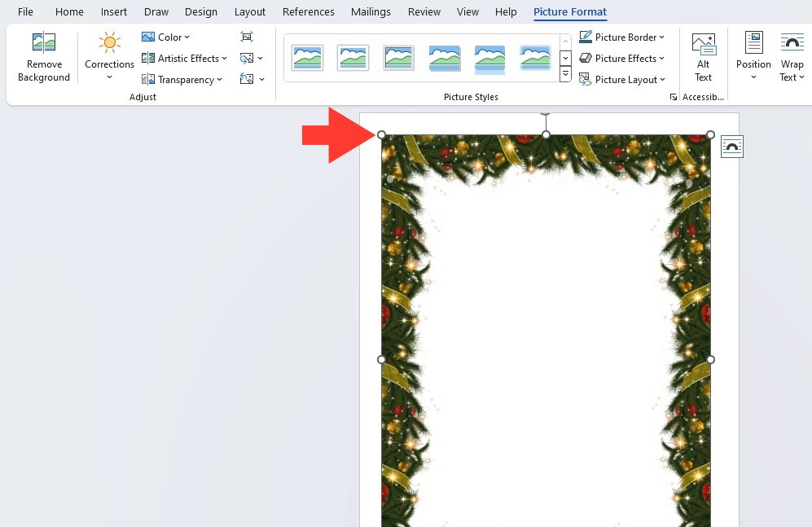The image size is (812, 527).
Task: Open the Wrap Text menu
Action: click(792, 57)
